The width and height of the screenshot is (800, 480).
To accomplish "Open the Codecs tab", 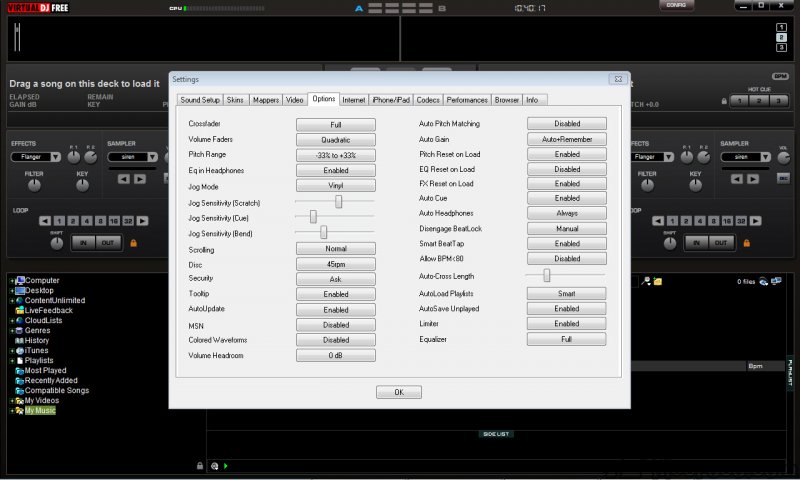I will 428,100.
